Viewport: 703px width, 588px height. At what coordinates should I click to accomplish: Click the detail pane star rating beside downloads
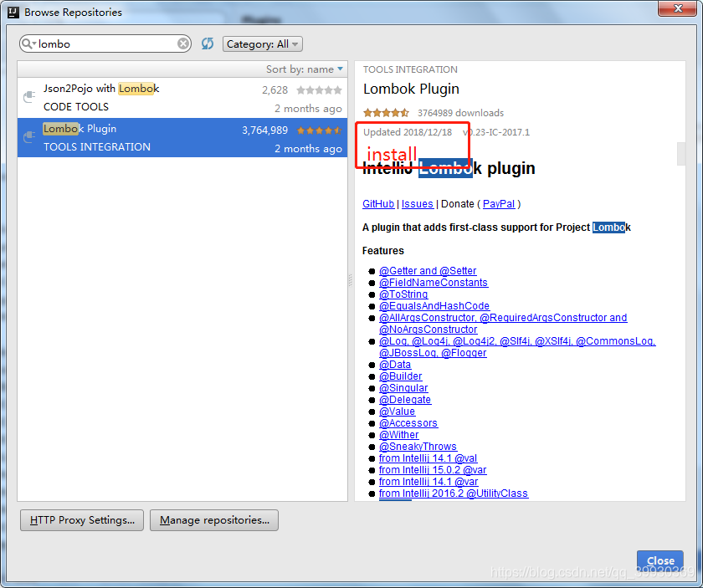386,112
